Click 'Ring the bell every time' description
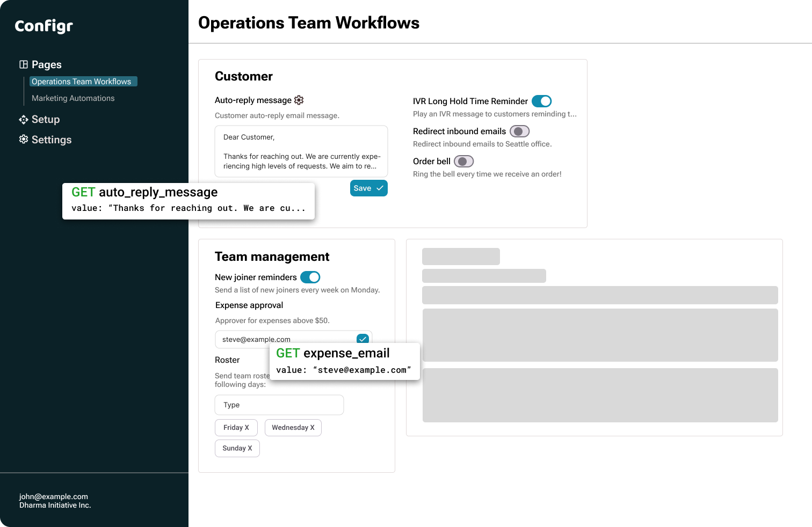 [x=487, y=174]
